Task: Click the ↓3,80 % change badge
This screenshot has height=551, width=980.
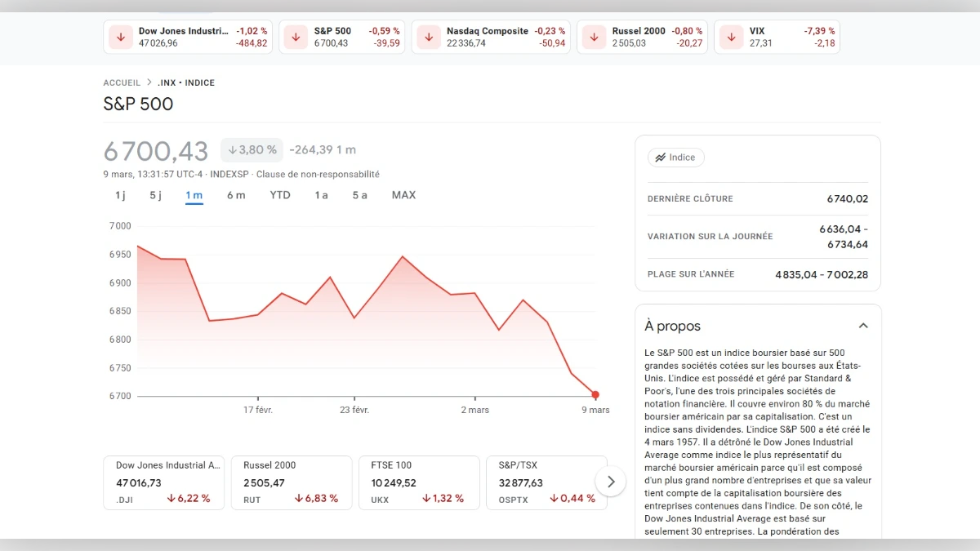Action: tap(251, 149)
